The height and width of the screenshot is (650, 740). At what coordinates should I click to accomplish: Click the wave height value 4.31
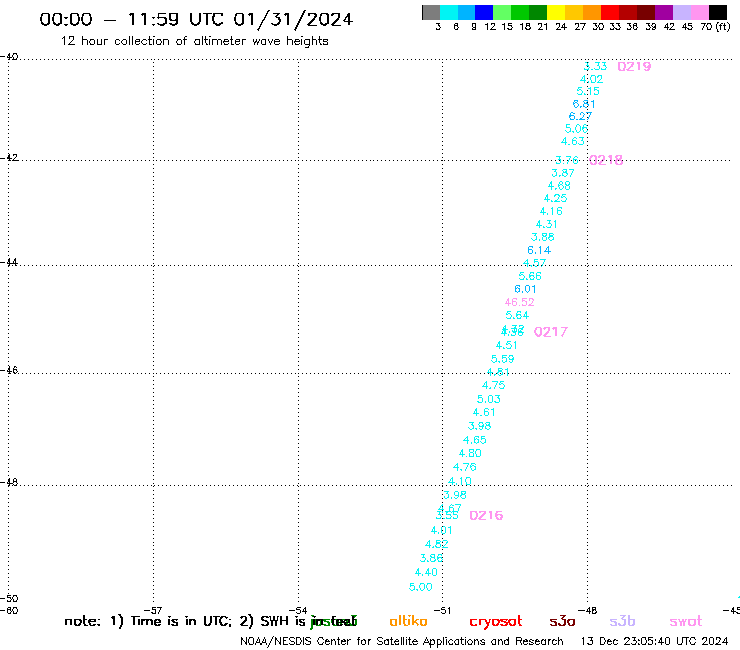tap(547, 224)
